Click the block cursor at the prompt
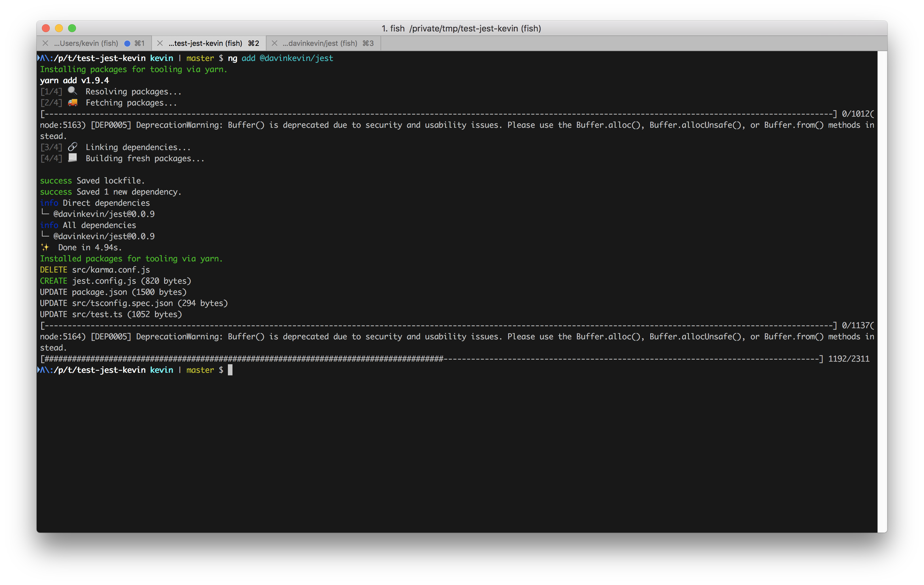 coord(230,370)
